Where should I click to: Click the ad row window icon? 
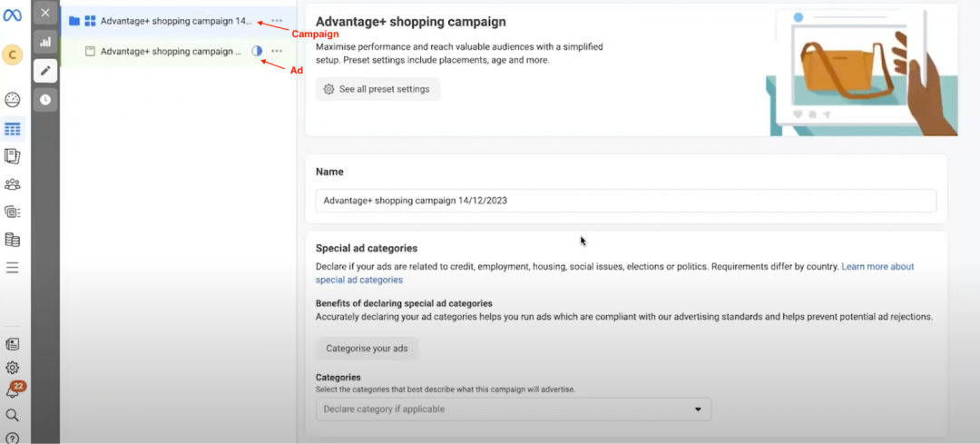click(90, 51)
